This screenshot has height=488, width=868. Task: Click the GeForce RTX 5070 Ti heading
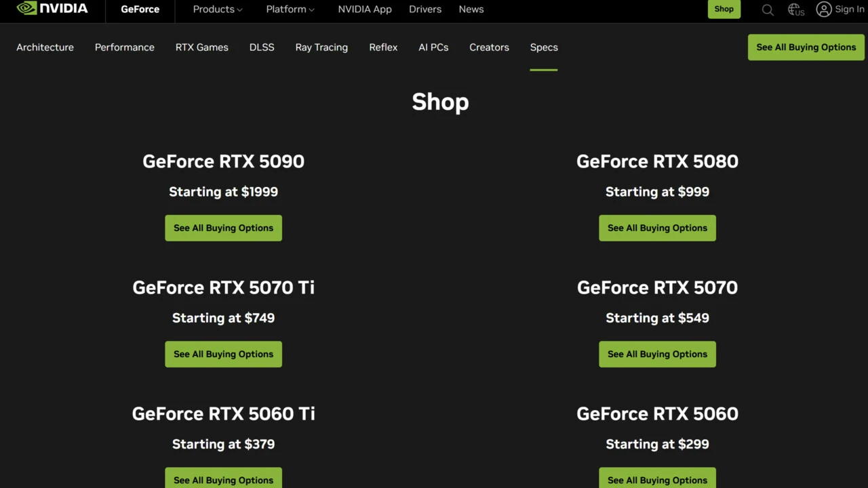pyautogui.click(x=223, y=287)
